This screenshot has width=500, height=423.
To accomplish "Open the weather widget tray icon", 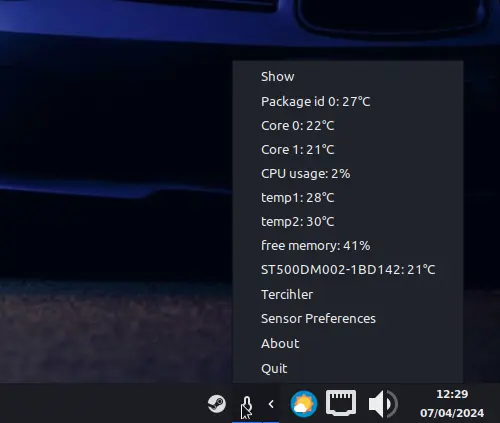I will (303, 404).
